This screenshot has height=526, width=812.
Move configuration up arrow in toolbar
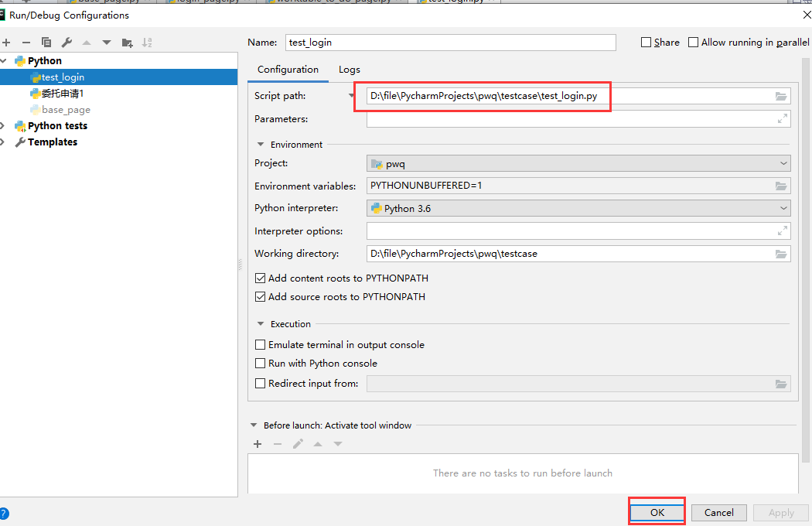(87, 43)
